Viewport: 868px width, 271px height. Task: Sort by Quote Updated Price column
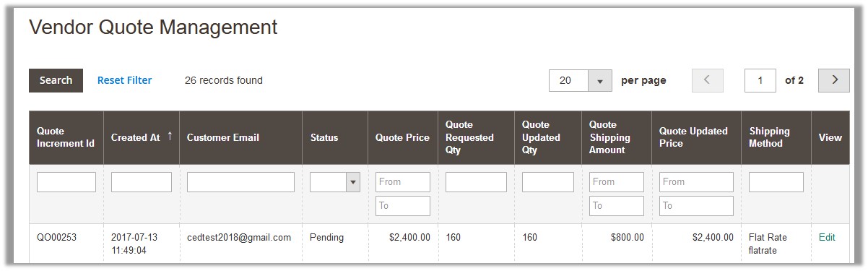tap(696, 137)
